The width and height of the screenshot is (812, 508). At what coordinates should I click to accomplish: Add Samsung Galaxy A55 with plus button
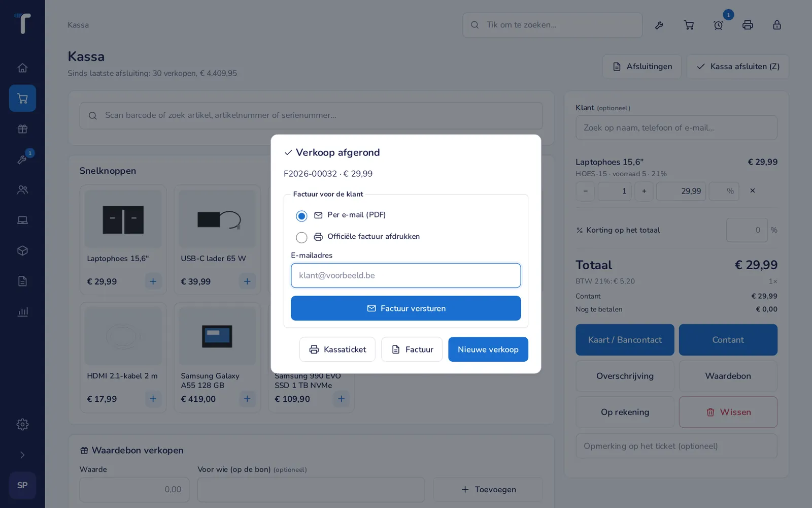[247, 399]
